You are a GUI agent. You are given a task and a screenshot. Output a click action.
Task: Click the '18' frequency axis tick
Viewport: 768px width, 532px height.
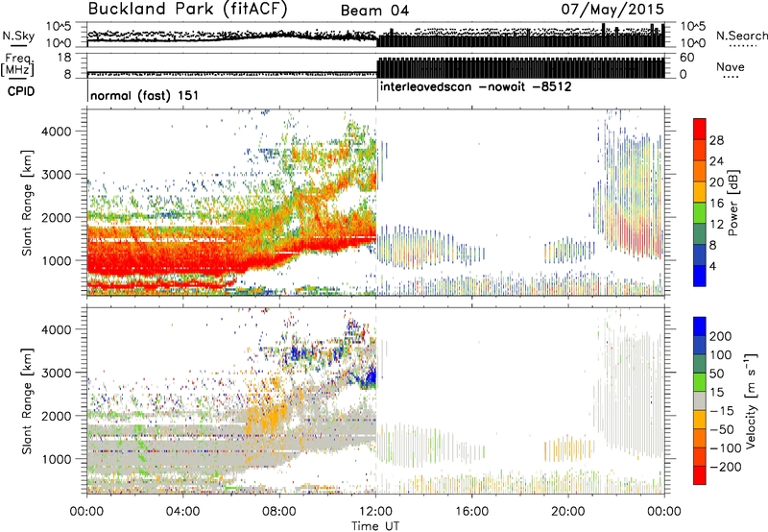pos(65,58)
